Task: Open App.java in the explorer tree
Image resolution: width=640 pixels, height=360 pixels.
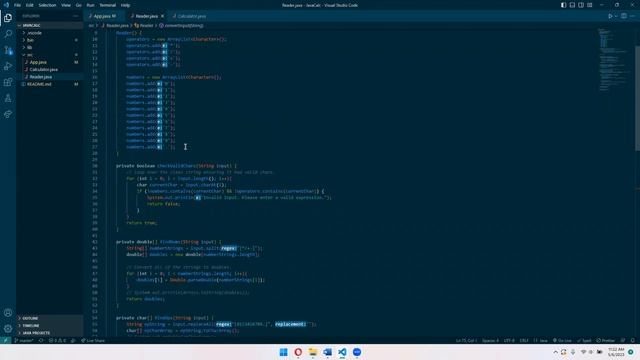Action: [x=50, y=62]
